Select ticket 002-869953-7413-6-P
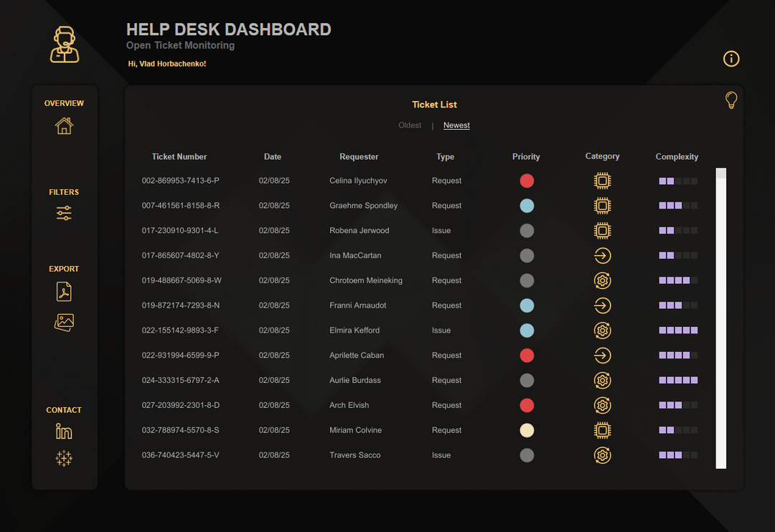Screen dimensions: 775x532 (x=181, y=181)
